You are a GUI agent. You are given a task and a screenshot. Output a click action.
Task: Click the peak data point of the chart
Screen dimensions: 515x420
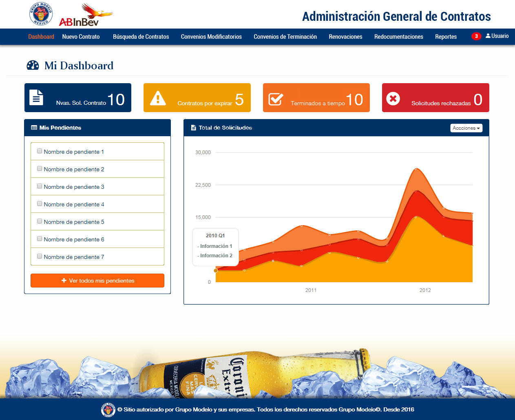click(416, 168)
